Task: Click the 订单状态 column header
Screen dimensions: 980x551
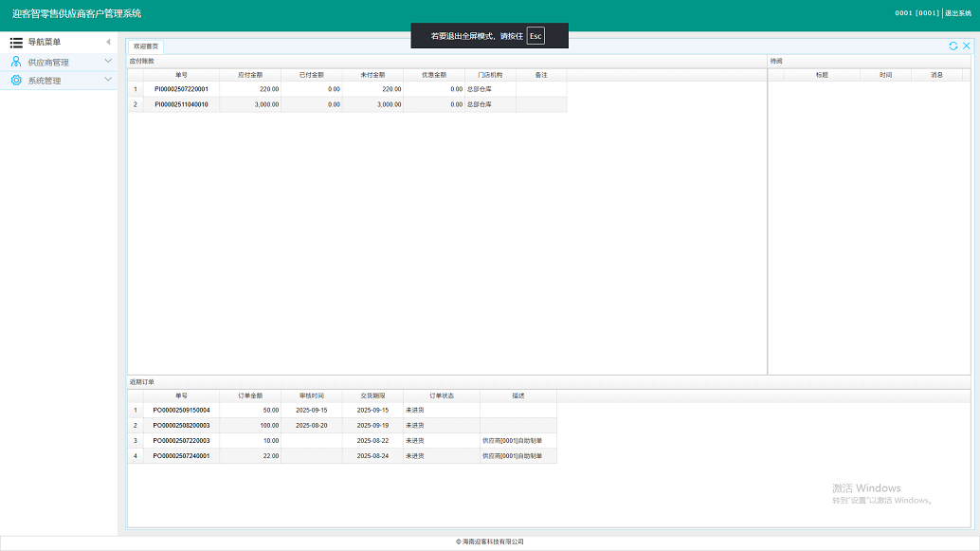Action: [x=442, y=395]
